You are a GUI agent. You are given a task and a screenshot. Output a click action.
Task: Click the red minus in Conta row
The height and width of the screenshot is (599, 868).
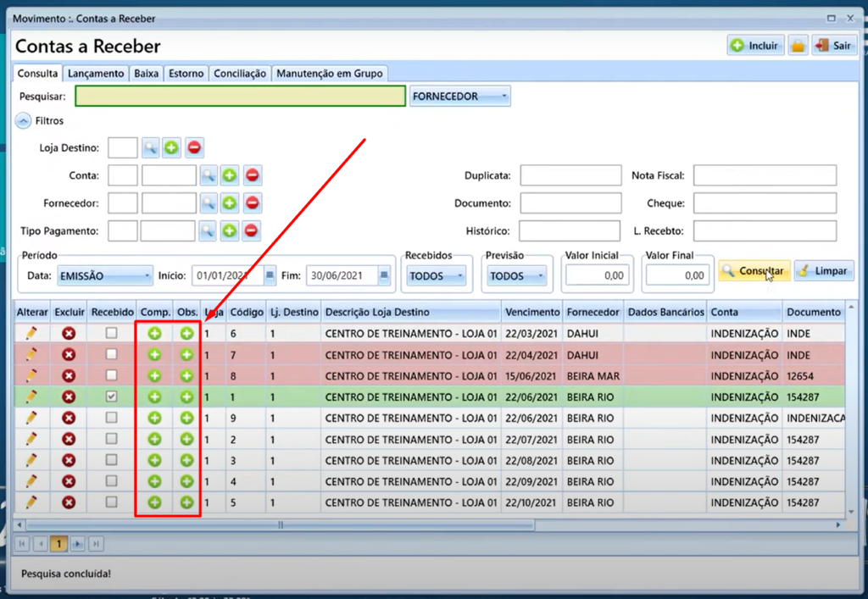[252, 176]
